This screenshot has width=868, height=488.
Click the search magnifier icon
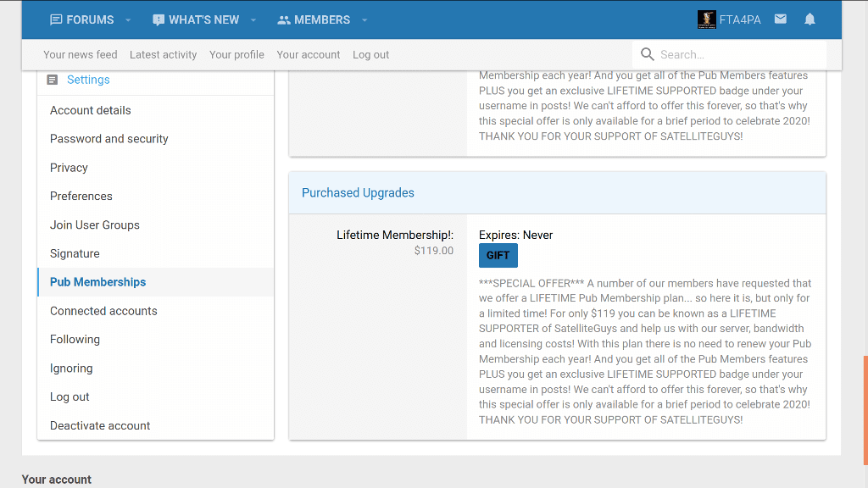click(648, 54)
